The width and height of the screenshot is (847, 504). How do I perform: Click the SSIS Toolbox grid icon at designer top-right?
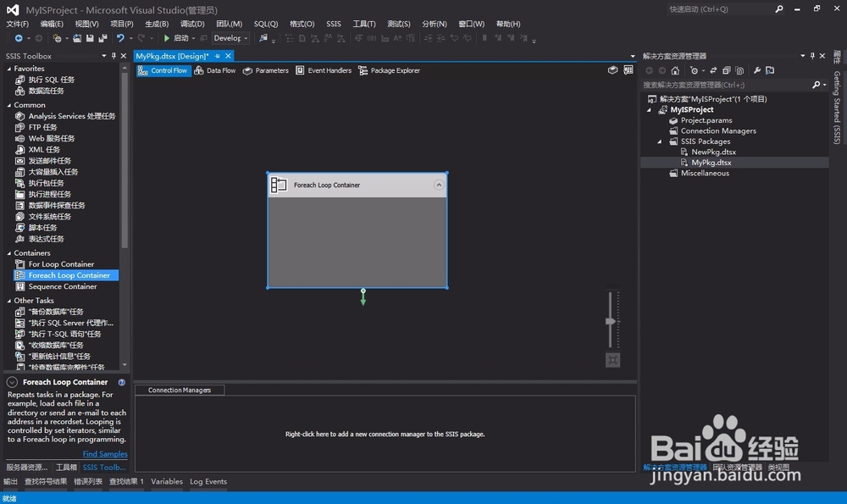[x=628, y=70]
